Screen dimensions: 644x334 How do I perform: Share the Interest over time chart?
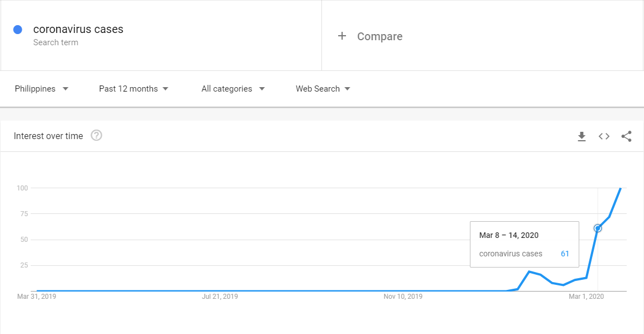click(626, 136)
